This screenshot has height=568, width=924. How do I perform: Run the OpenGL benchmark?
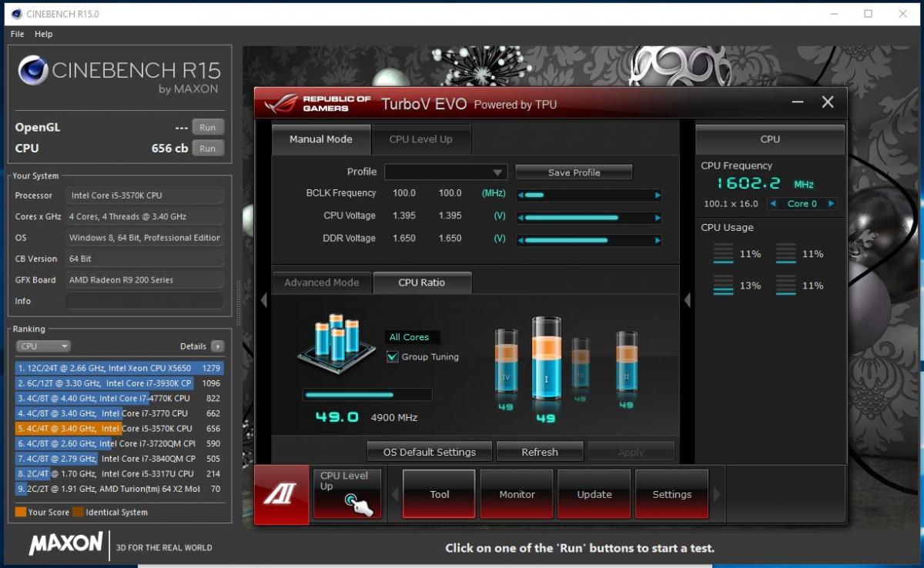click(x=207, y=128)
